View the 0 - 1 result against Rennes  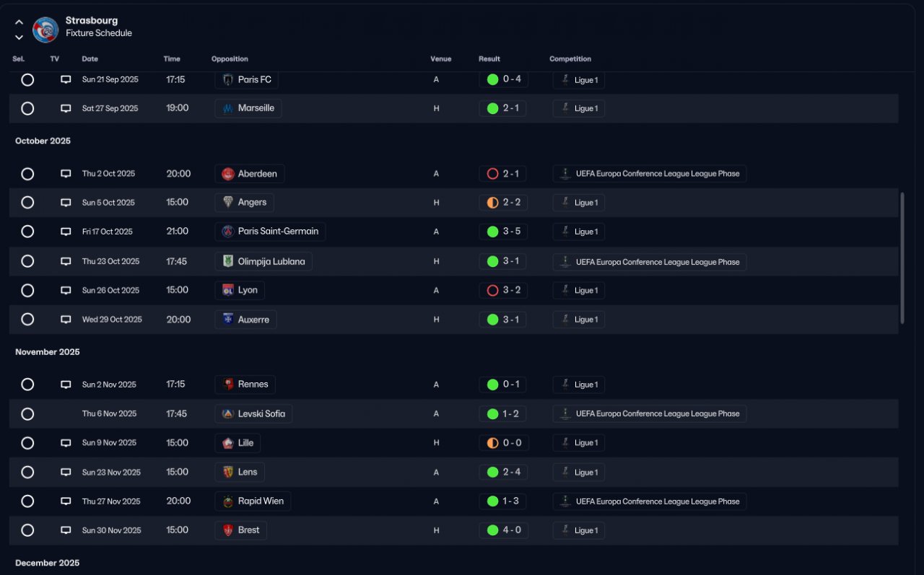pyautogui.click(x=503, y=385)
